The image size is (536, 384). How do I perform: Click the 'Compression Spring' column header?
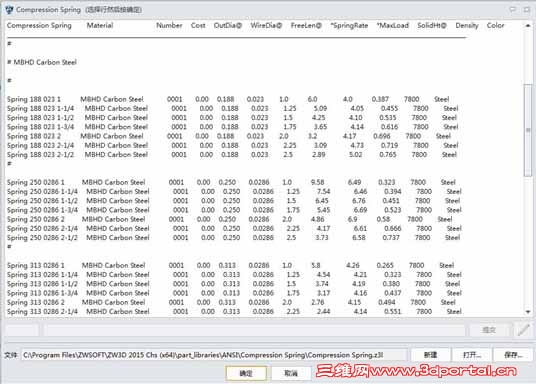pos(39,26)
